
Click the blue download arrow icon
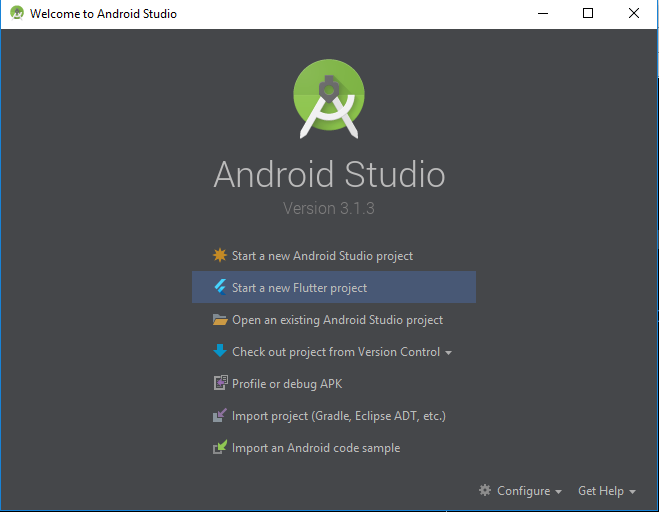[x=220, y=351]
